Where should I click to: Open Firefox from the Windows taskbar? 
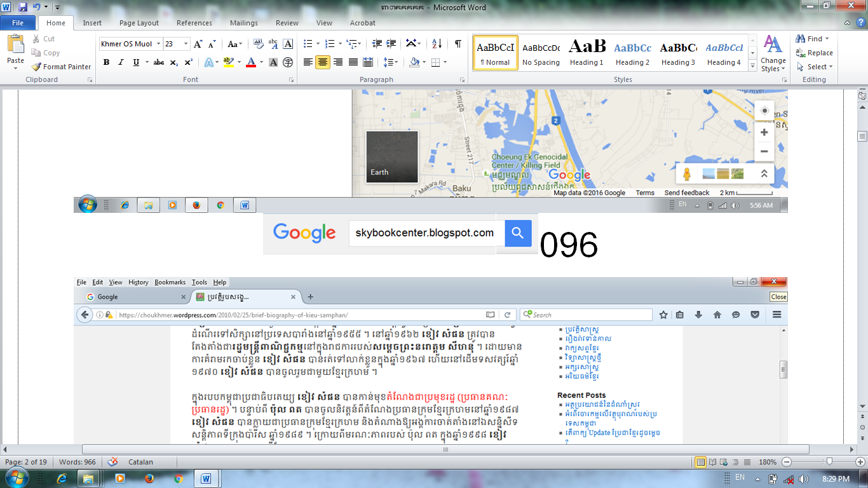tap(149, 478)
